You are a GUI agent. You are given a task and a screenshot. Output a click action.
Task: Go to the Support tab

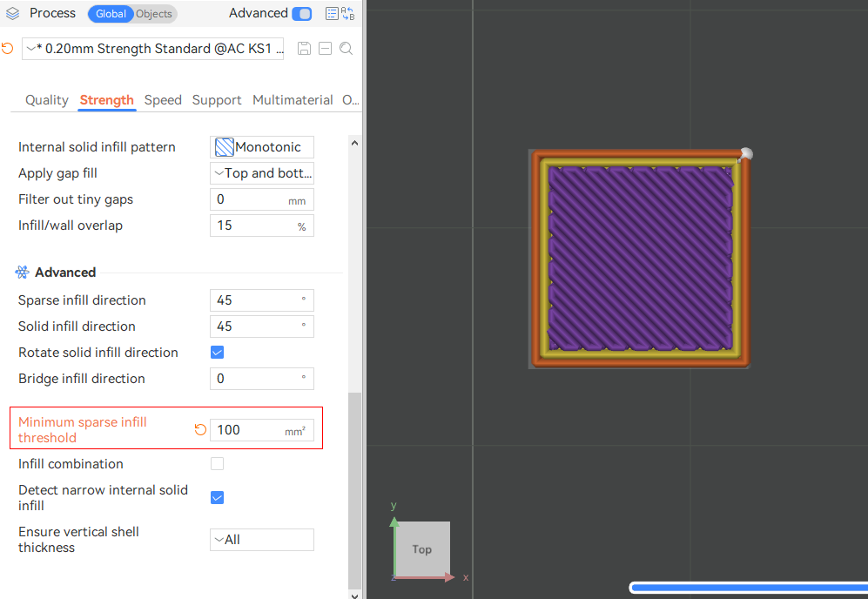(x=217, y=100)
